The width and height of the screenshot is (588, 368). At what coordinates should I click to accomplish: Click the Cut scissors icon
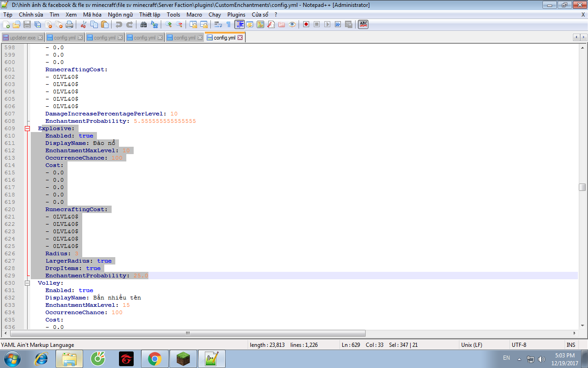(x=84, y=24)
